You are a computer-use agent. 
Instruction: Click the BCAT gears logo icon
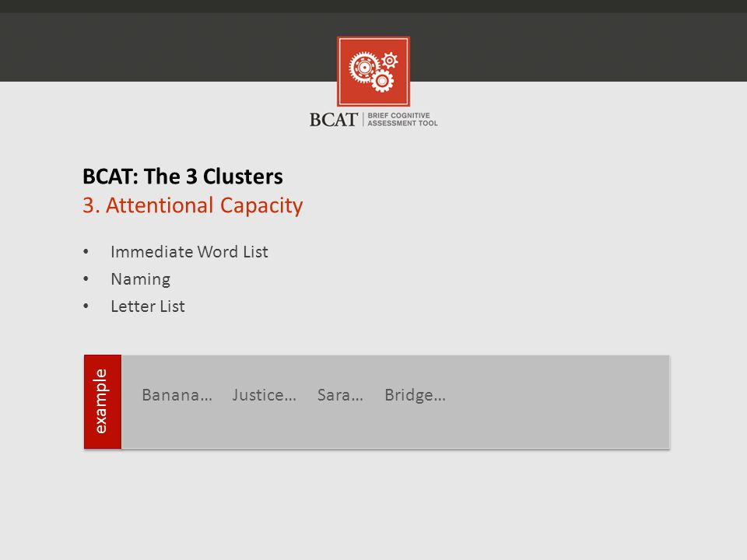(373, 72)
